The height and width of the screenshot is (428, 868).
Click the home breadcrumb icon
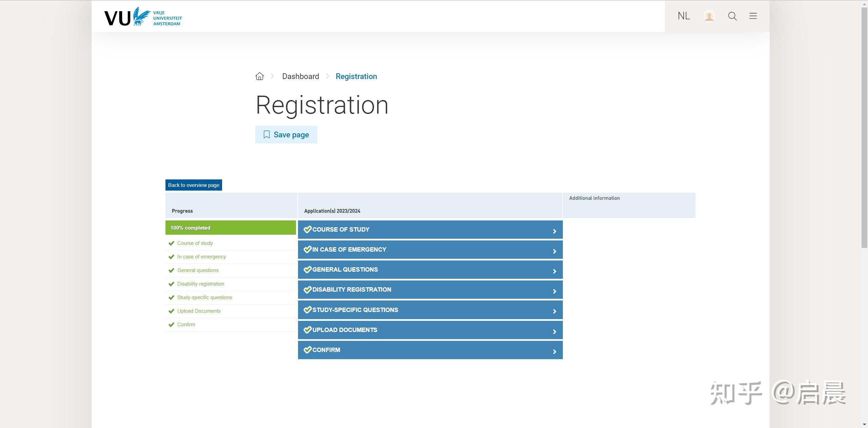pos(259,76)
